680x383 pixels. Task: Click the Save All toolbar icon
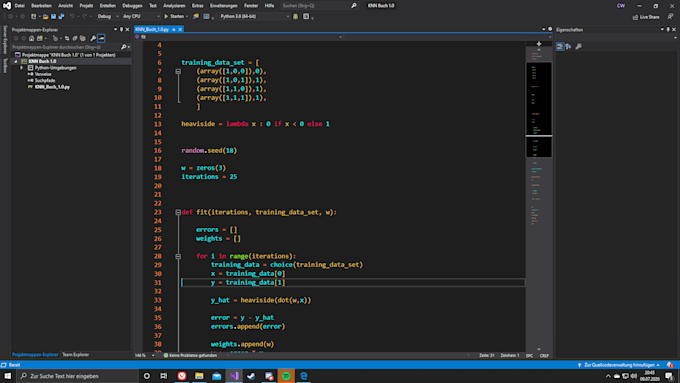[61, 16]
